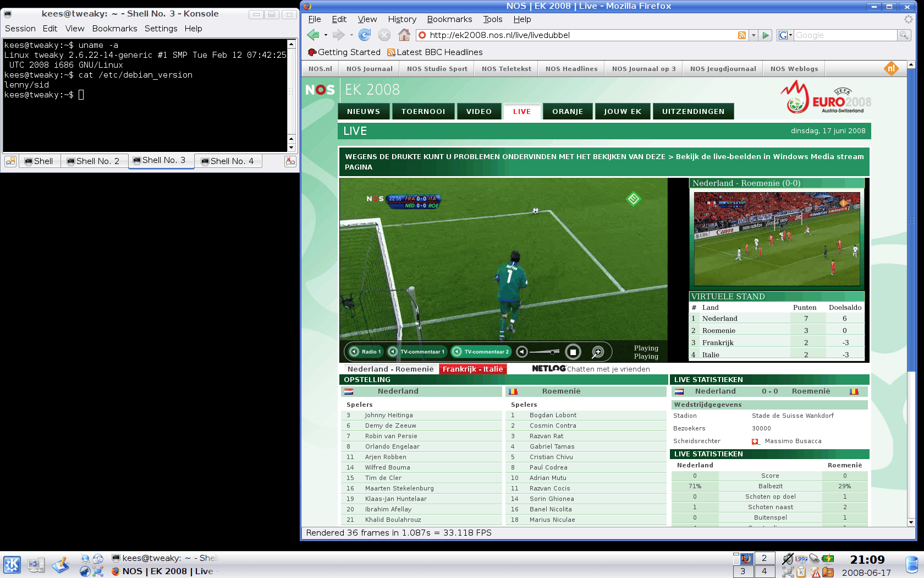Screen dimensions: 924x578
Task: Click the zoom magnifier icon on video player
Action: click(598, 352)
